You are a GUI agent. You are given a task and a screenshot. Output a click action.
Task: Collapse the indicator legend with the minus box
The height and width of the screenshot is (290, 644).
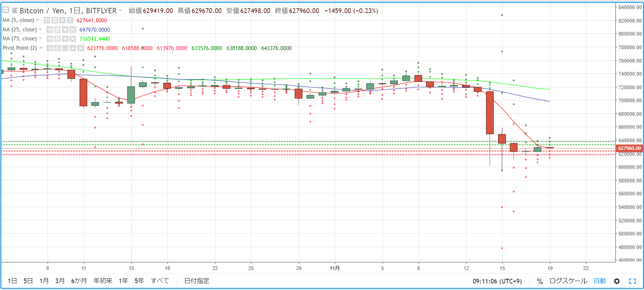[6, 10]
